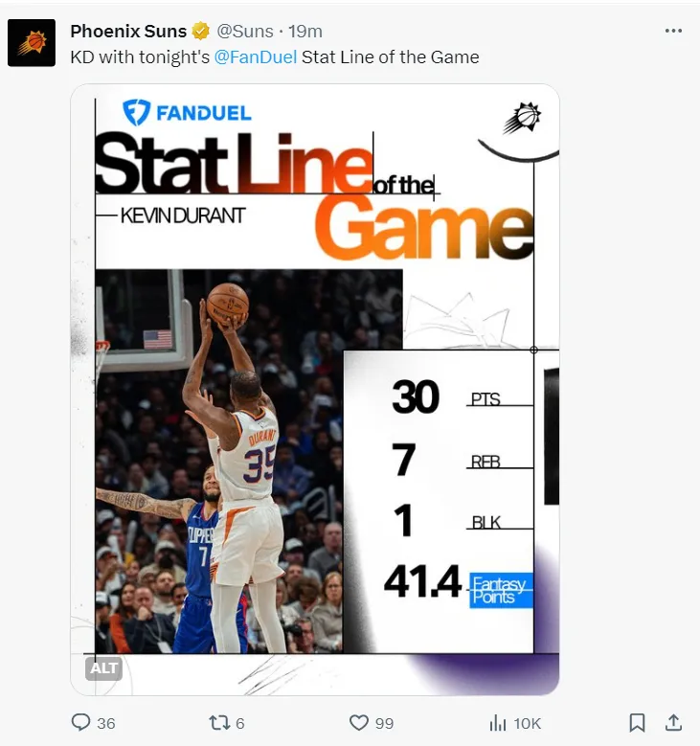Open the @FanDuel mention link
This screenshot has width=700, height=746.
(x=256, y=57)
